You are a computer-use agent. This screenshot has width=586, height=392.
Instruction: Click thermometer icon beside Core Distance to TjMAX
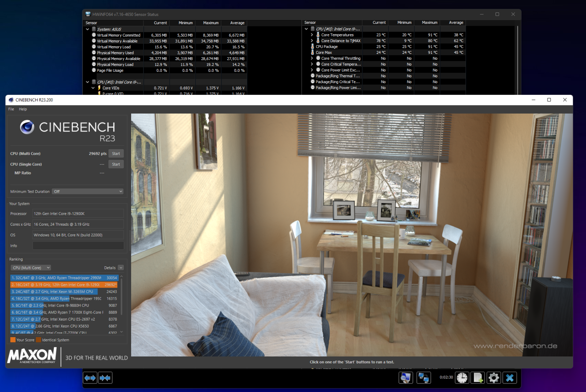point(318,41)
